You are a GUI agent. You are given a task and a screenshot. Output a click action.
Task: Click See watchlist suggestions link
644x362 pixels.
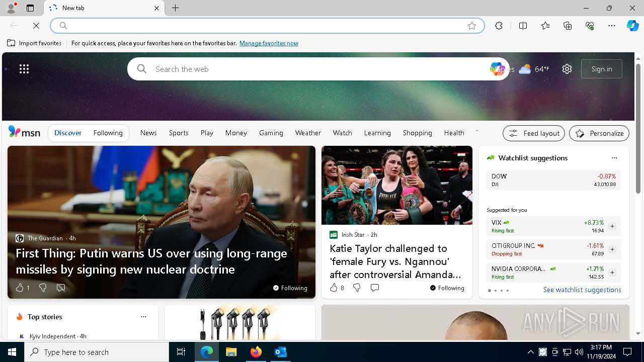[x=582, y=290]
